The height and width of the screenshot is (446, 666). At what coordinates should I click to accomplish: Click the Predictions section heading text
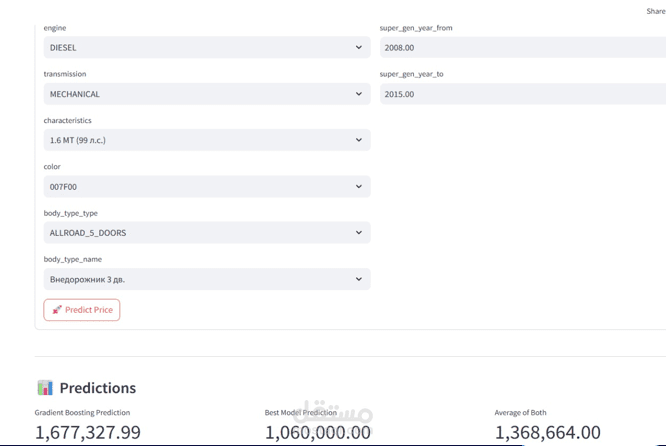click(98, 388)
